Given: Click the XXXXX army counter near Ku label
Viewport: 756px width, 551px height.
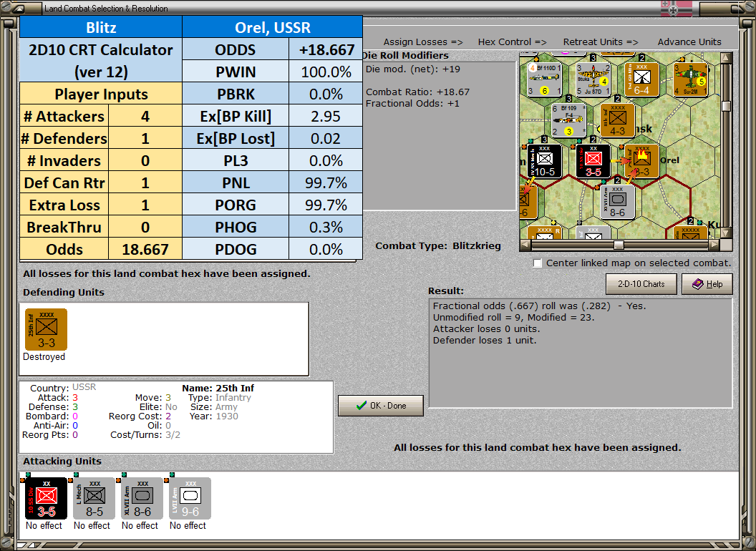Looking at the screenshot, I should coord(690,233).
